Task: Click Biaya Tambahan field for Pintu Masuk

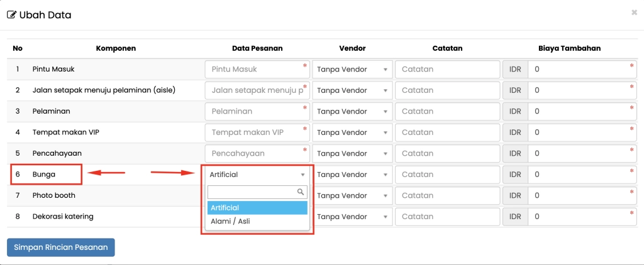Action: (x=581, y=69)
